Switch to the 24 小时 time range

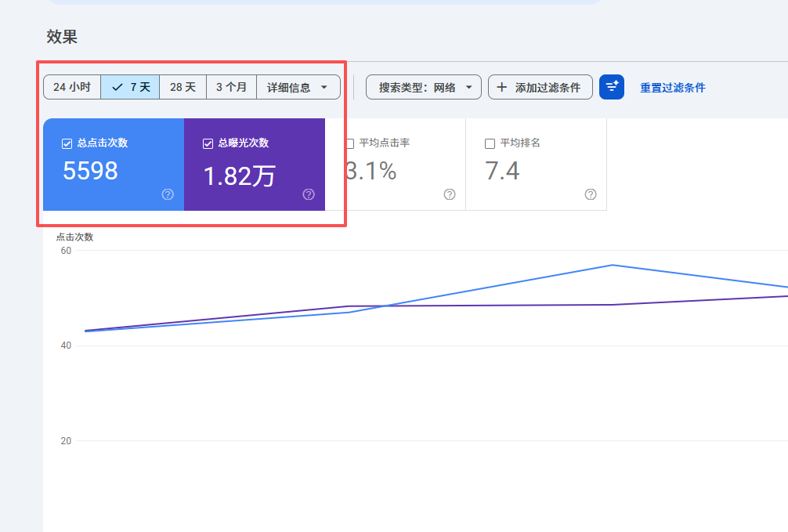[x=71, y=86]
